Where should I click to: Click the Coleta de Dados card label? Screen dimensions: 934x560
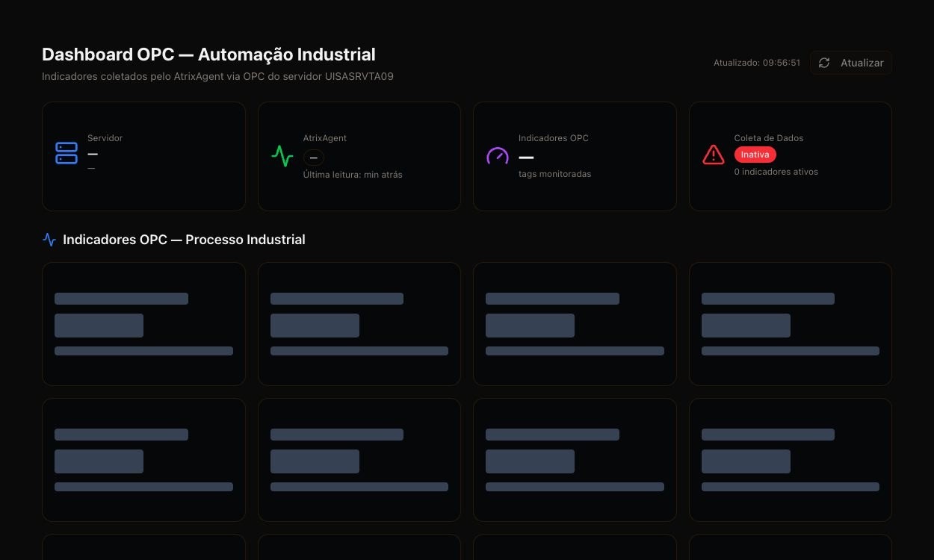coord(769,138)
